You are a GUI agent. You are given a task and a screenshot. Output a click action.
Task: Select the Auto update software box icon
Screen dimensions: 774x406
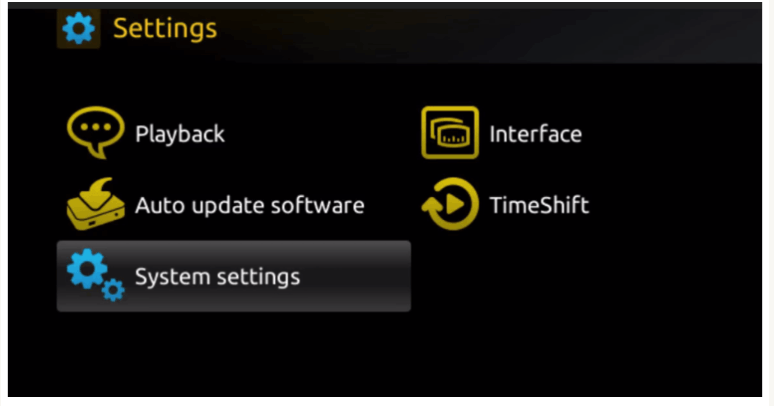pos(95,204)
